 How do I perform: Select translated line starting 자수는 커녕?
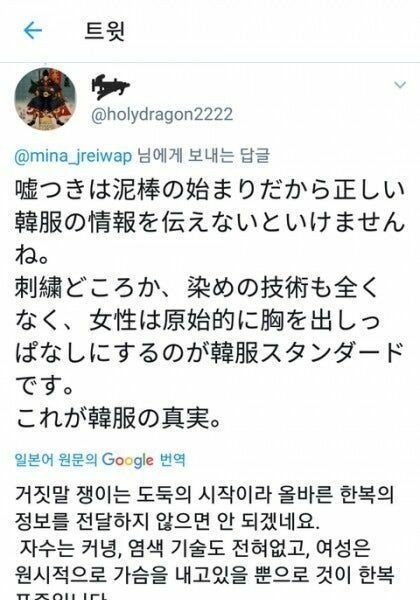tap(195, 548)
